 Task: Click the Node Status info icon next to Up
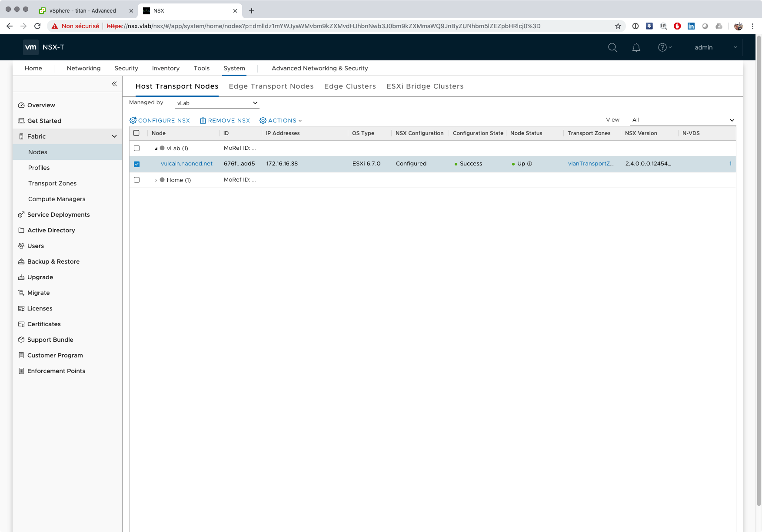(x=529, y=164)
